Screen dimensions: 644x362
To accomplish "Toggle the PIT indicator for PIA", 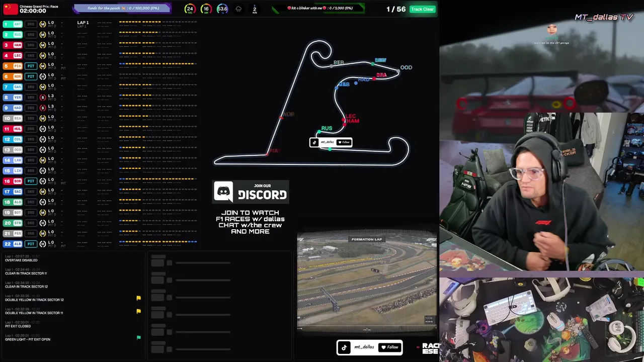I will tap(31, 66).
